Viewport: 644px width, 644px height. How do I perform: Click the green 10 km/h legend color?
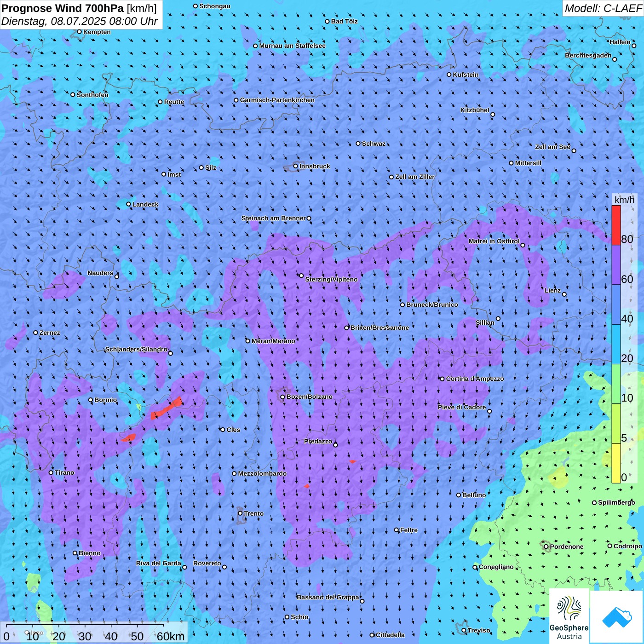point(616,384)
